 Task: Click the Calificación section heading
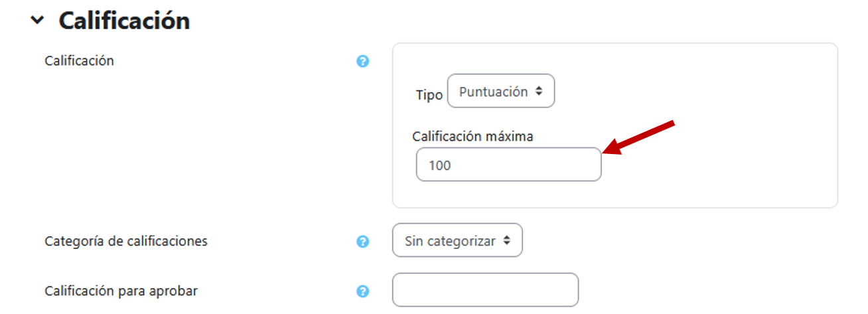[x=124, y=21]
